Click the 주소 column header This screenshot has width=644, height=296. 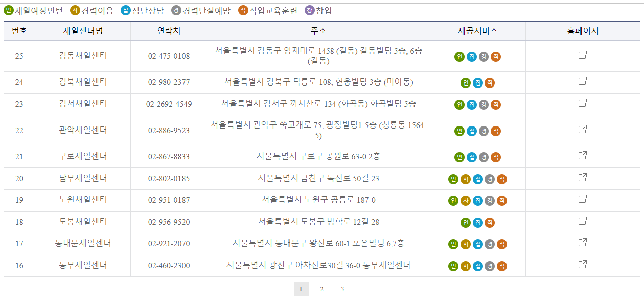[x=318, y=31]
